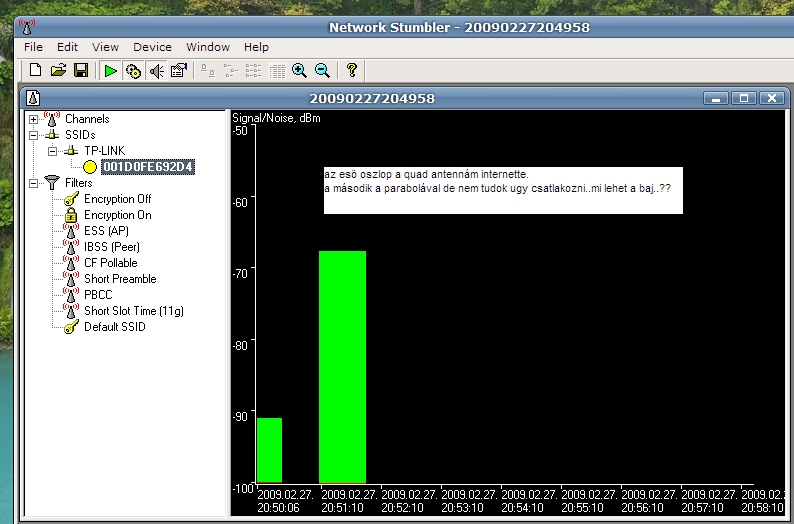The height and width of the screenshot is (524, 794).
Task: Click the Encryption Off key icon
Action: [x=71, y=199]
